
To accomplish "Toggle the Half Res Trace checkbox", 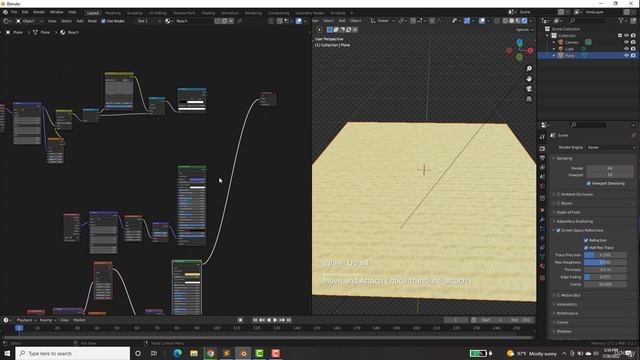I will (x=586, y=248).
